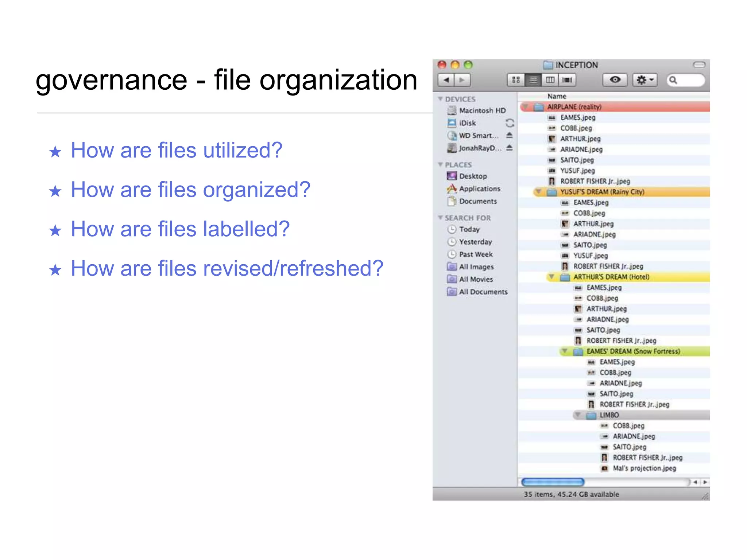747x560 pixels.
Task: Go forward with the Finder forward arrow
Action: tap(462, 80)
